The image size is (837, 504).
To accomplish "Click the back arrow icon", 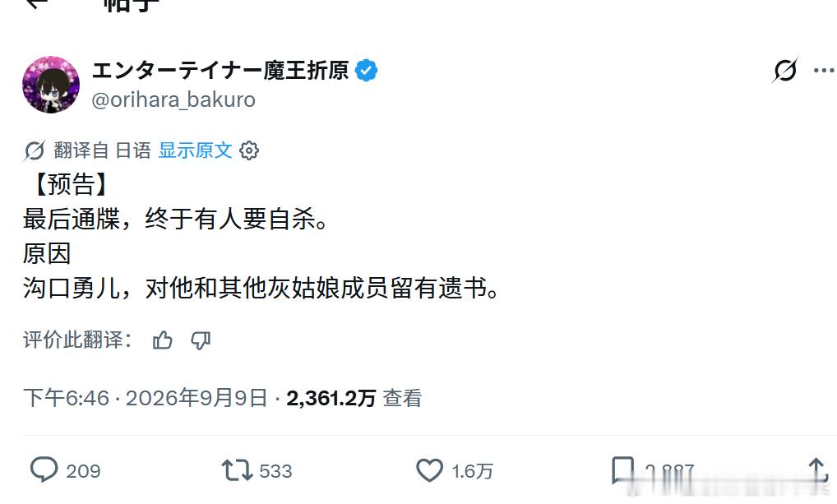I will pyautogui.click(x=37, y=4).
